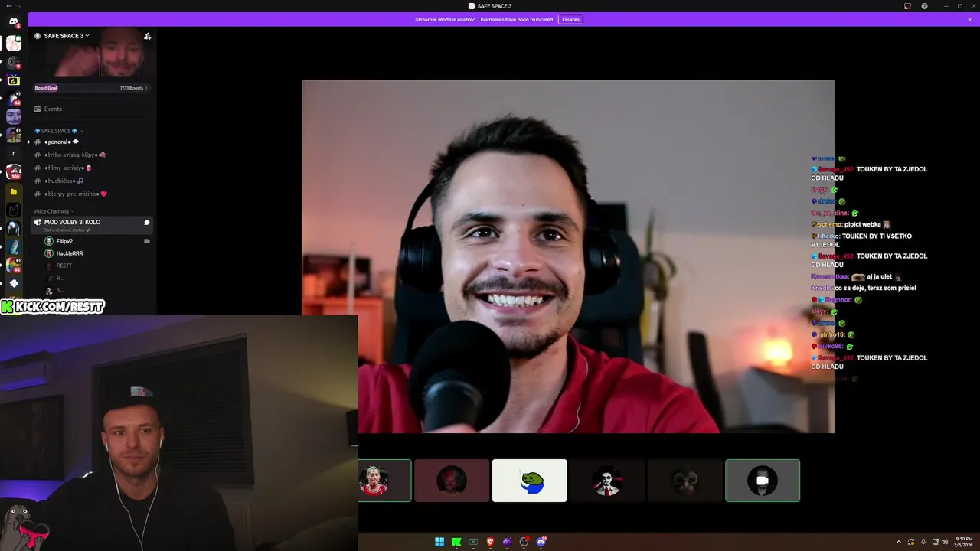
Task: Select the yellow folder server icon
Action: 14,191
